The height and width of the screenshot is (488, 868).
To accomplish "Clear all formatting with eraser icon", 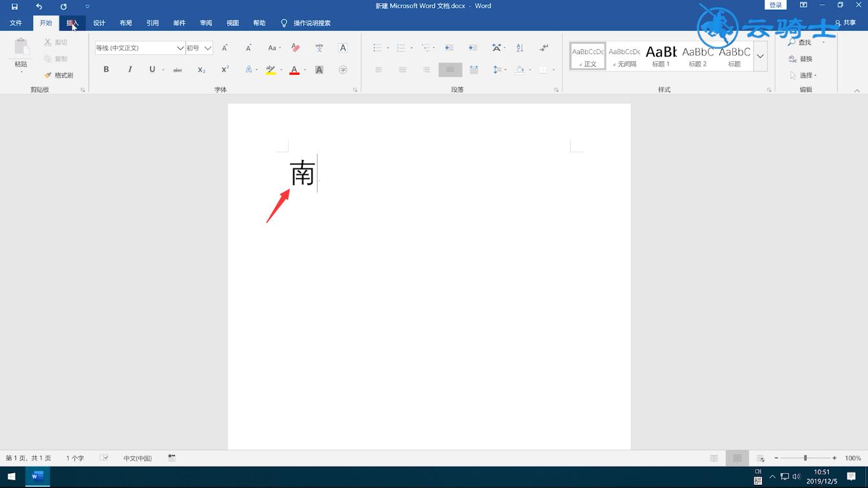I will click(x=295, y=48).
